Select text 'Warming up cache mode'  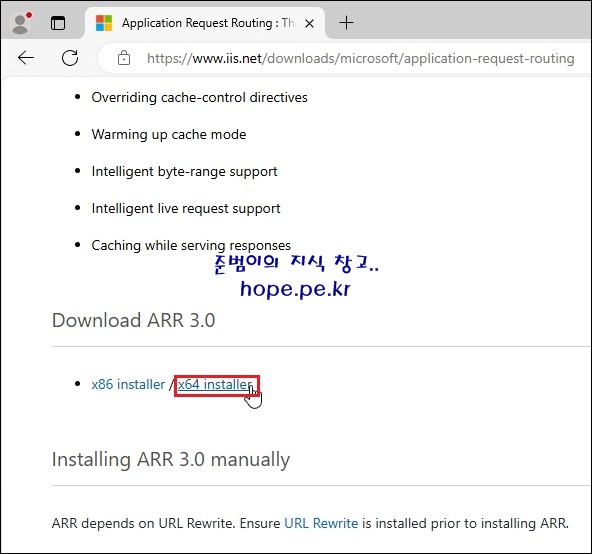(169, 134)
